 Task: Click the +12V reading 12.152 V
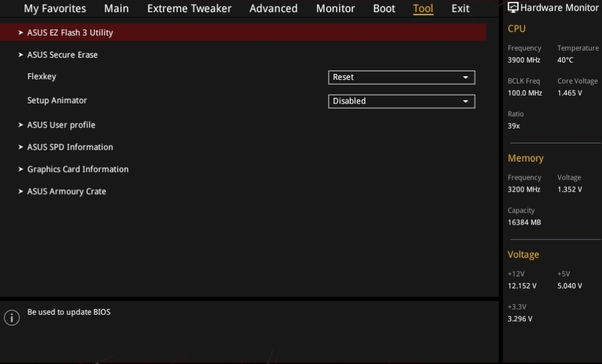coord(522,286)
